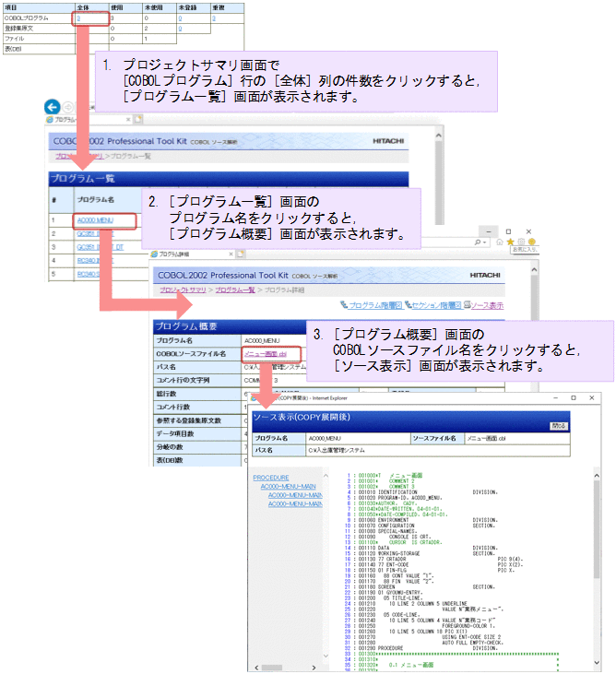This screenshot has width=616, height=674.
Task: Select the third AC000-MENU-MAIN tree node
Action: (x=295, y=503)
